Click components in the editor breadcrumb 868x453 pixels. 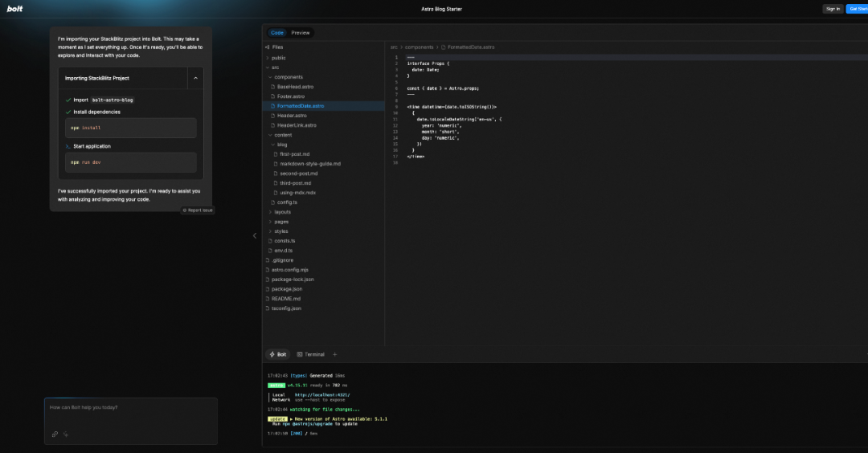click(419, 47)
